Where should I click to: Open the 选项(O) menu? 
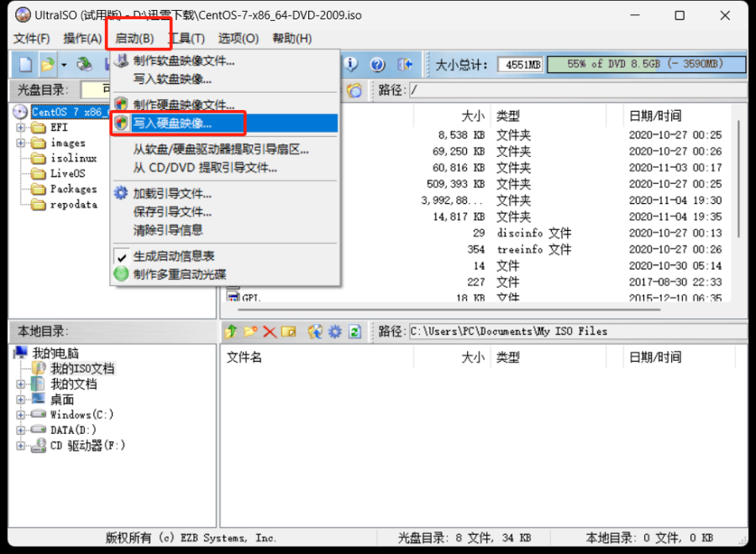coord(239,39)
